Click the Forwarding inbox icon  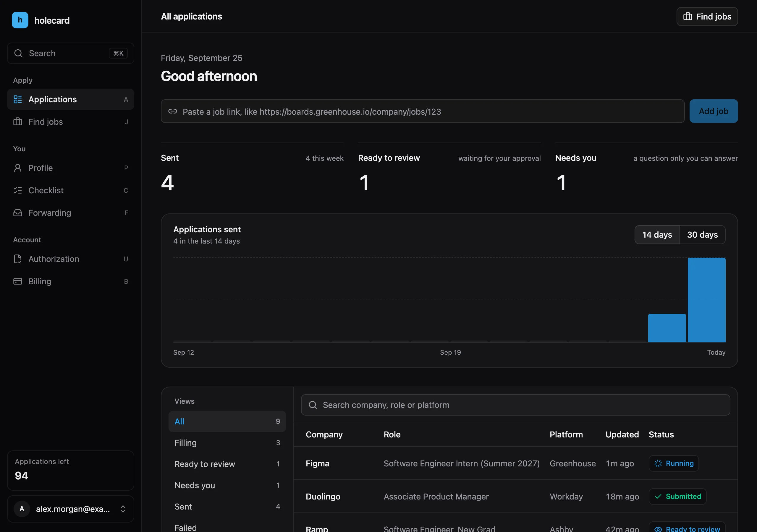pyautogui.click(x=18, y=213)
